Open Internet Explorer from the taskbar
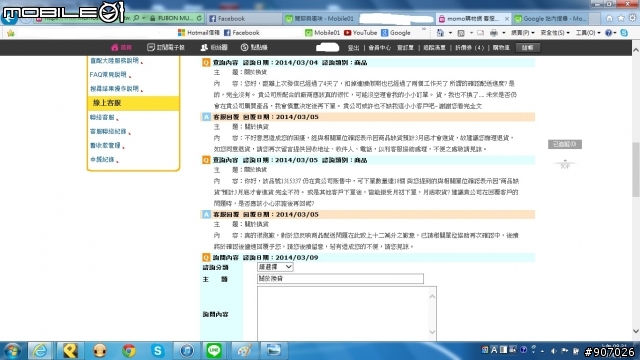 [40, 351]
